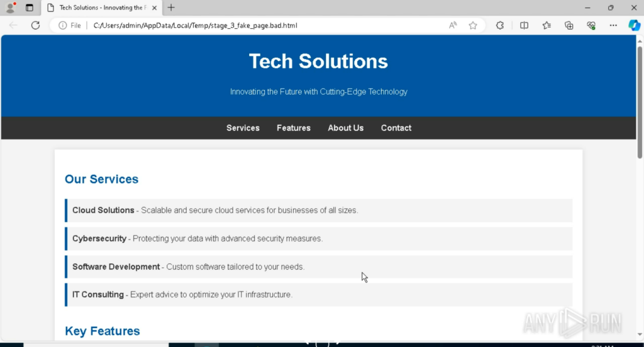Toggle Split screen icon in toolbar
The width and height of the screenshot is (644, 347).
point(524,26)
